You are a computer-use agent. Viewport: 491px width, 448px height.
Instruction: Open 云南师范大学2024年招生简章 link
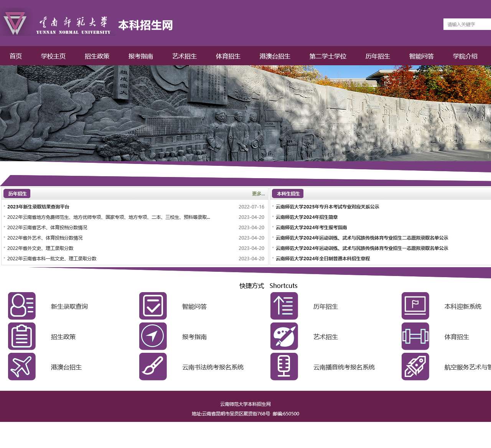(x=306, y=217)
